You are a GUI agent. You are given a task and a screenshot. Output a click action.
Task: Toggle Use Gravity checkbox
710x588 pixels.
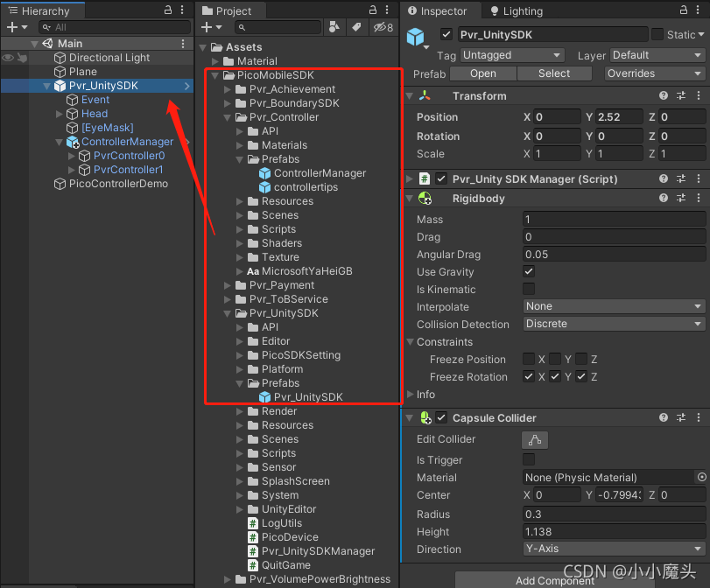(x=529, y=271)
